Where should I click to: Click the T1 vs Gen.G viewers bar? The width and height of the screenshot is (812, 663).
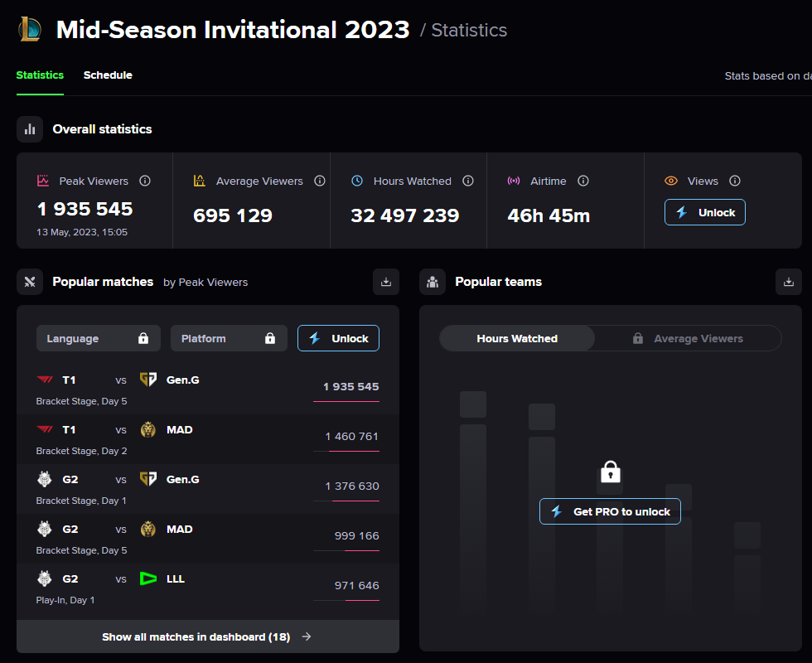coord(346,401)
